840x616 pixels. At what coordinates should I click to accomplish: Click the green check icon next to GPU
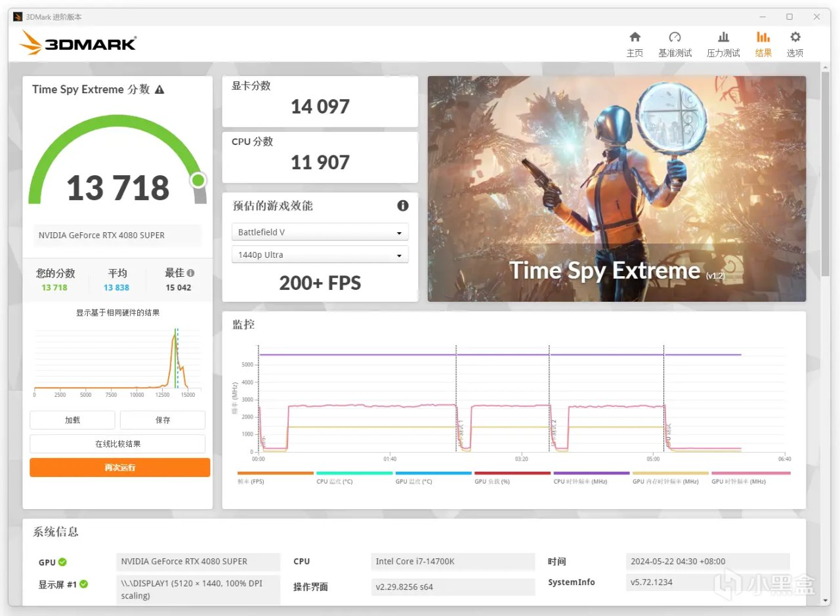pos(62,562)
